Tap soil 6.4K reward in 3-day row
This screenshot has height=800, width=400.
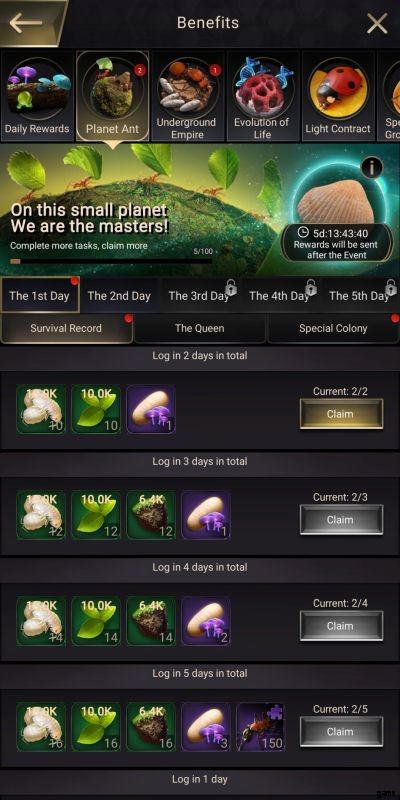point(151,515)
